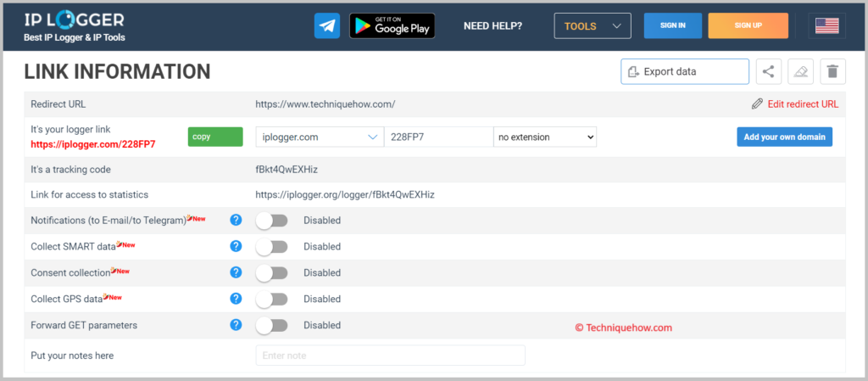
Task: Click the IP Logger logo
Action: [x=75, y=20]
